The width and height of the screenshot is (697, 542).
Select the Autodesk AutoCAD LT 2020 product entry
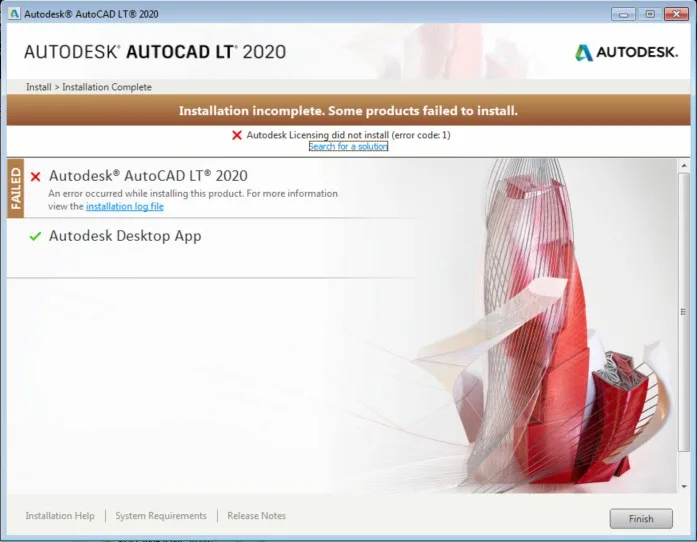pyautogui.click(x=148, y=176)
